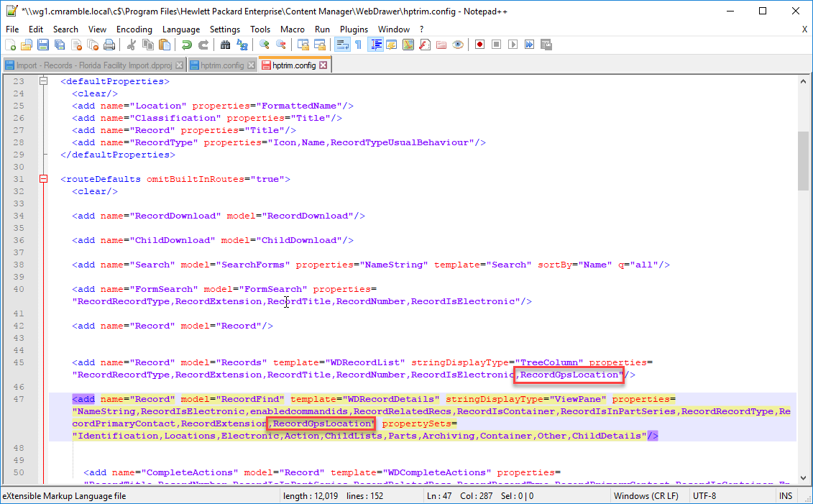Toggle synchronize horizontal scrolling

(x=319, y=45)
